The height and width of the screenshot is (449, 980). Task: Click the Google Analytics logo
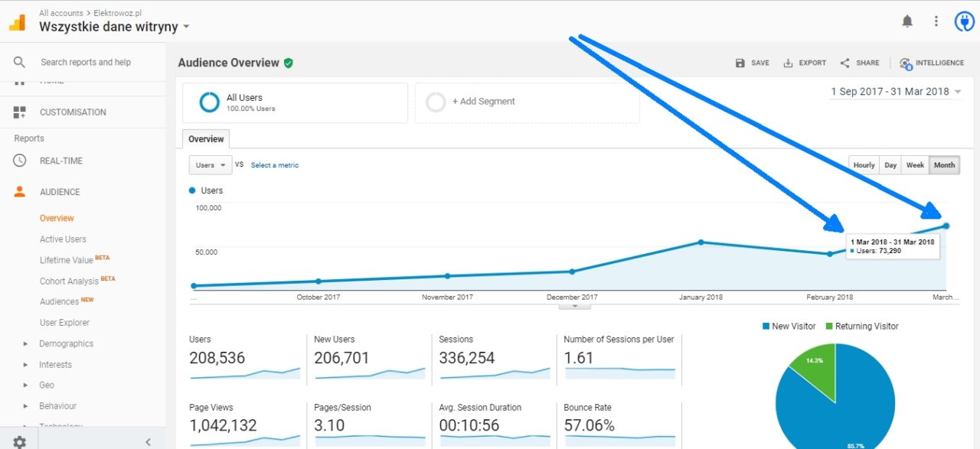17,21
